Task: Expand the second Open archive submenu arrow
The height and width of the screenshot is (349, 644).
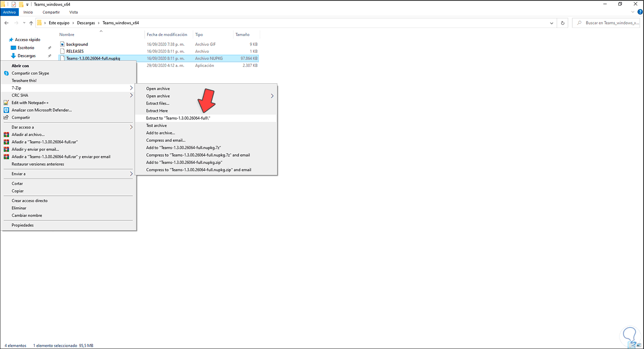Action: point(272,96)
